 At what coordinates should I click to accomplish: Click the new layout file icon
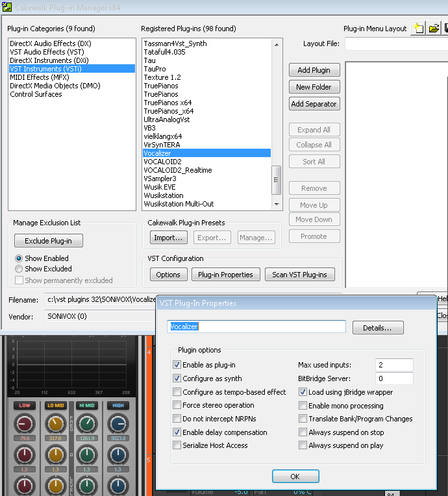(418, 29)
